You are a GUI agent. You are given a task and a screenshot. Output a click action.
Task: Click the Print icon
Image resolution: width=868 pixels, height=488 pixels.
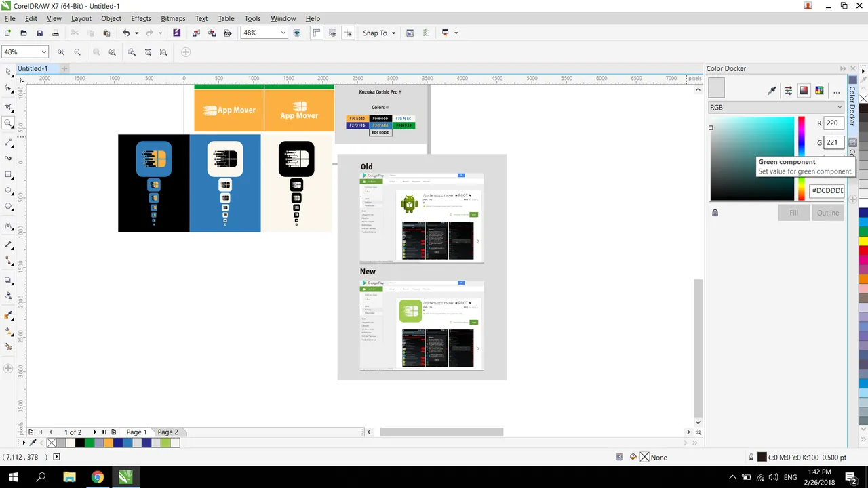point(56,33)
